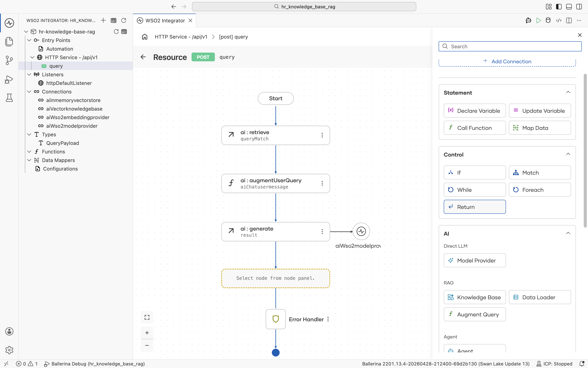Viewport: 588px width, 368px height.
Task: Click the refresh icon beside hr-knowledge-base-rag
Action: 116,32
